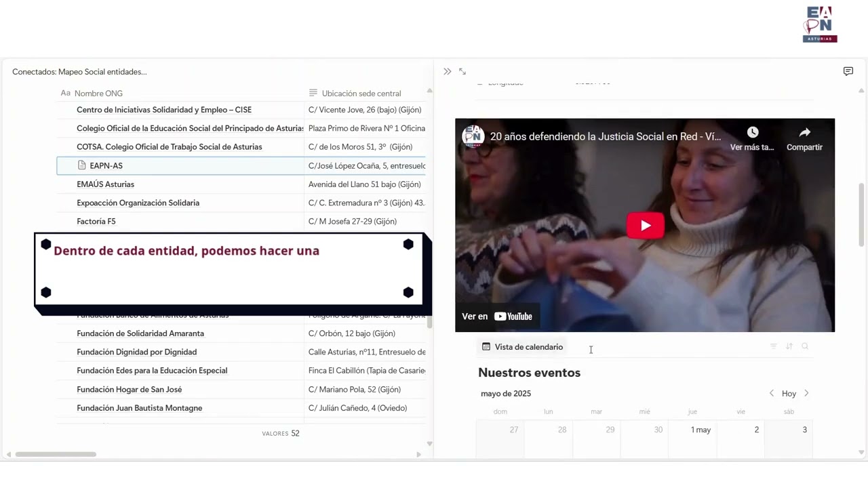Play the embedded YouTube video
868x488 pixels.
645,226
